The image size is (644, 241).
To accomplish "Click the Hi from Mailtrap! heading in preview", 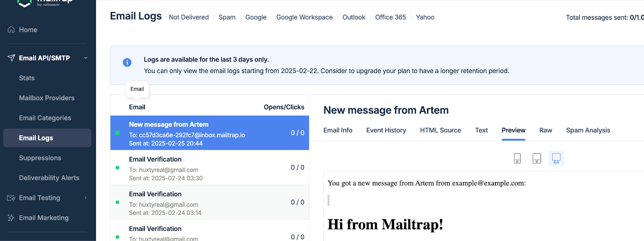I will 385,224.
